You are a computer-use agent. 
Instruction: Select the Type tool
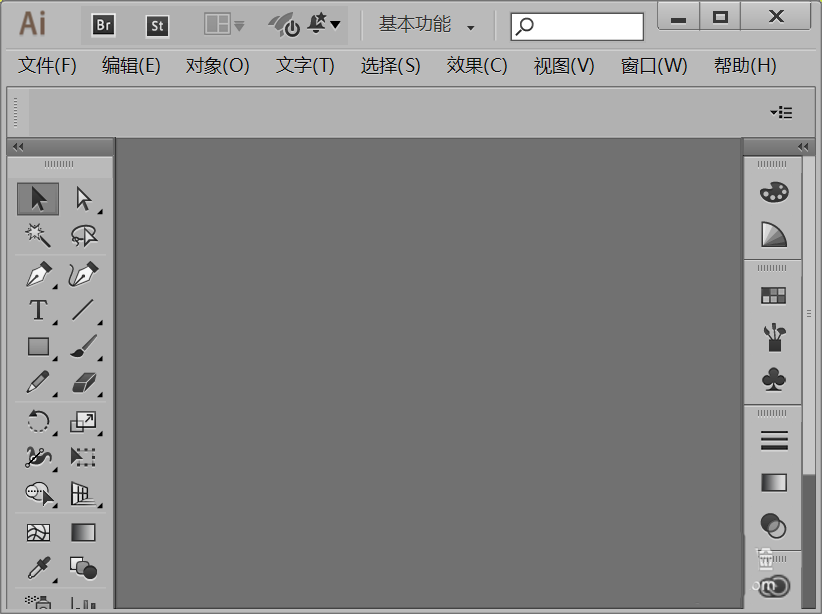tap(38, 311)
